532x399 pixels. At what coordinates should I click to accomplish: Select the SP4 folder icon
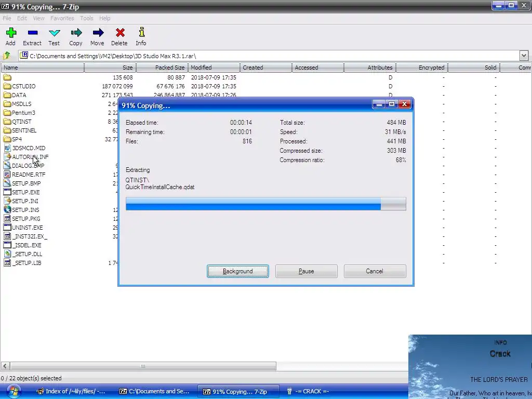pos(7,139)
